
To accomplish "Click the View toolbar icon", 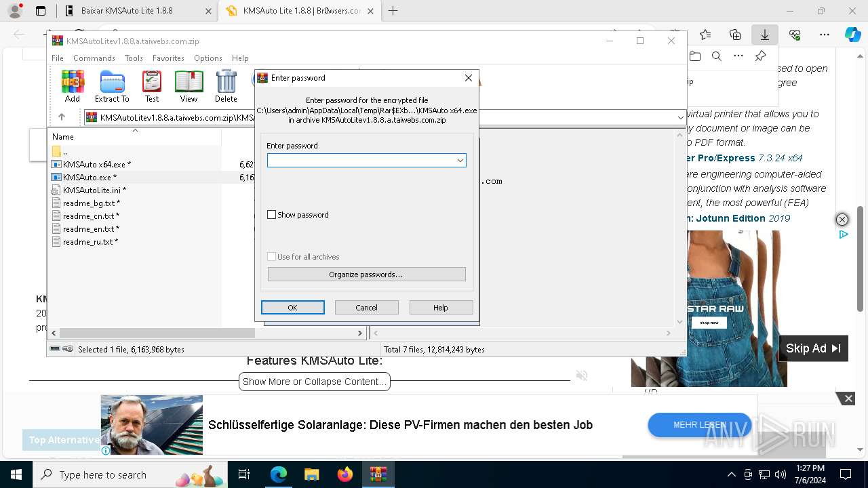I will [x=189, y=86].
